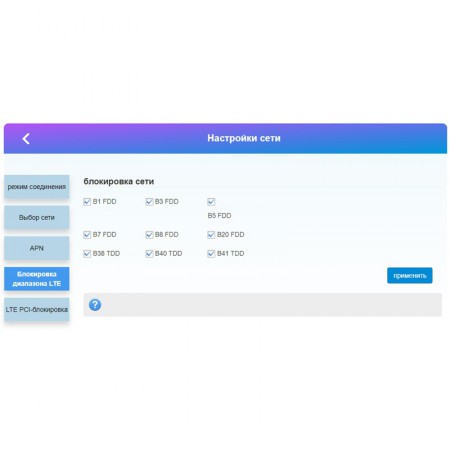Viewport: 450px width, 450px height.
Task: Toggle the B8 FDD checkbox
Action: [x=149, y=235]
